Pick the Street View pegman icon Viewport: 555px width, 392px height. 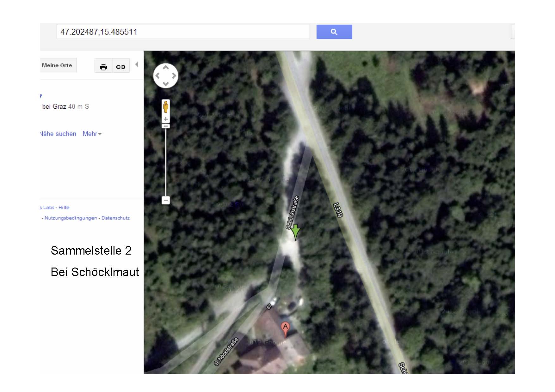pyautogui.click(x=166, y=107)
